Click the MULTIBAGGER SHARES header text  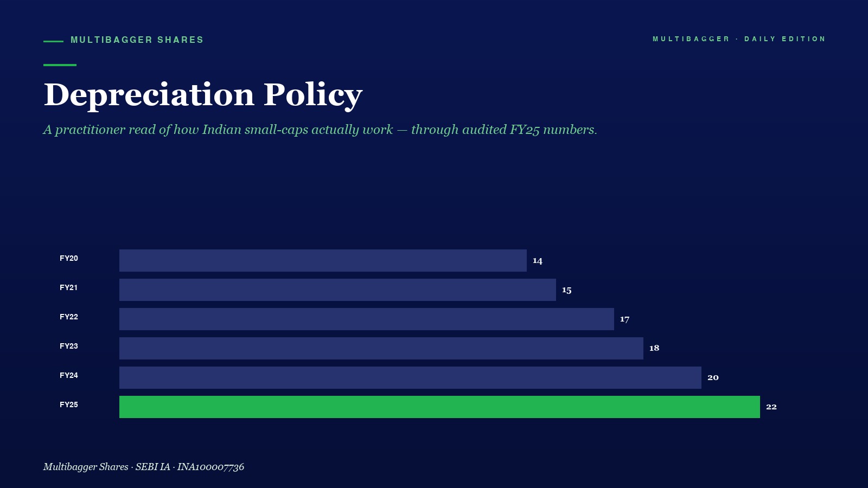pos(137,40)
